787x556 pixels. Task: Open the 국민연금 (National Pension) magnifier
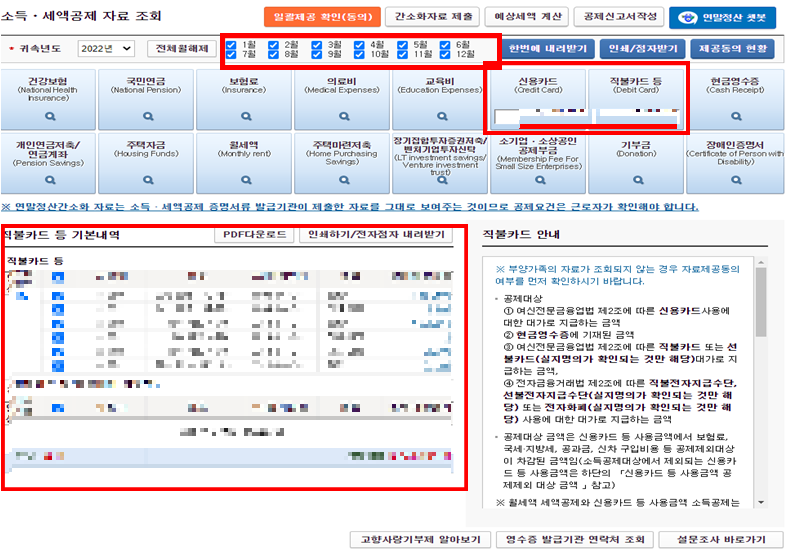click(x=148, y=116)
